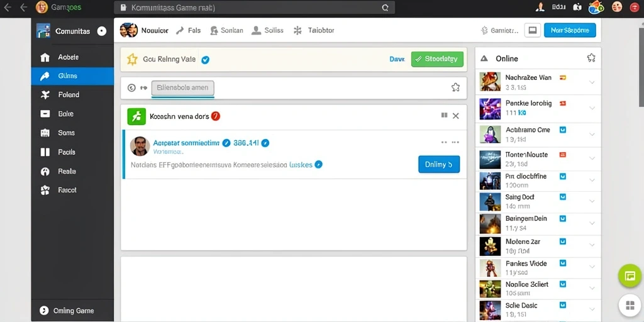Click the green chat bubble floating button
Screen dimensions: 644x322
click(x=630, y=276)
